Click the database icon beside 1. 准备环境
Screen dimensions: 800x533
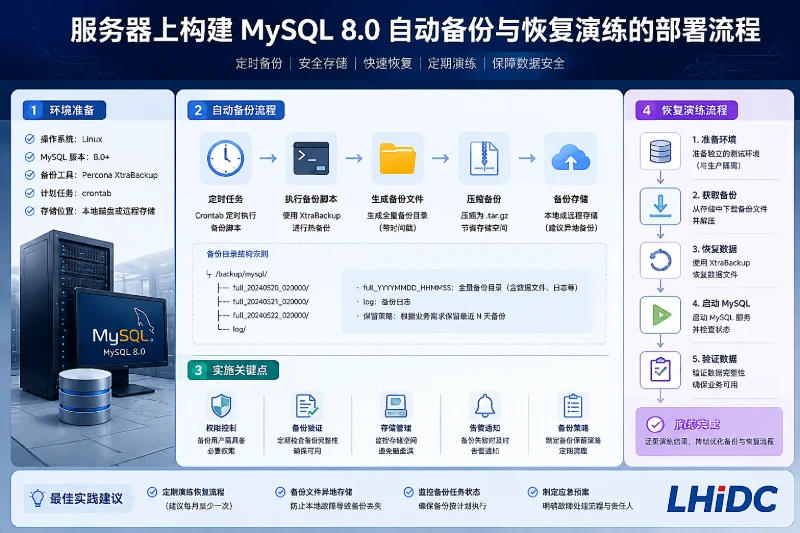pos(660,151)
